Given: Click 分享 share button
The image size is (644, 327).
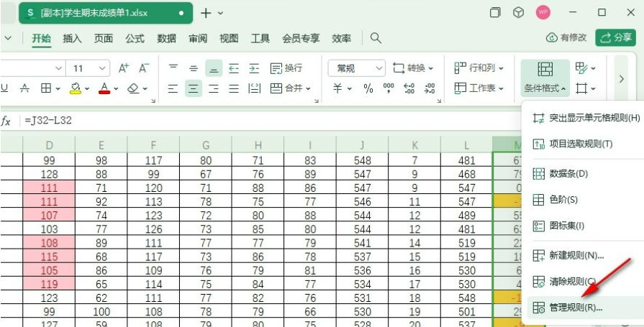Looking at the screenshot, I should (x=615, y=38).
